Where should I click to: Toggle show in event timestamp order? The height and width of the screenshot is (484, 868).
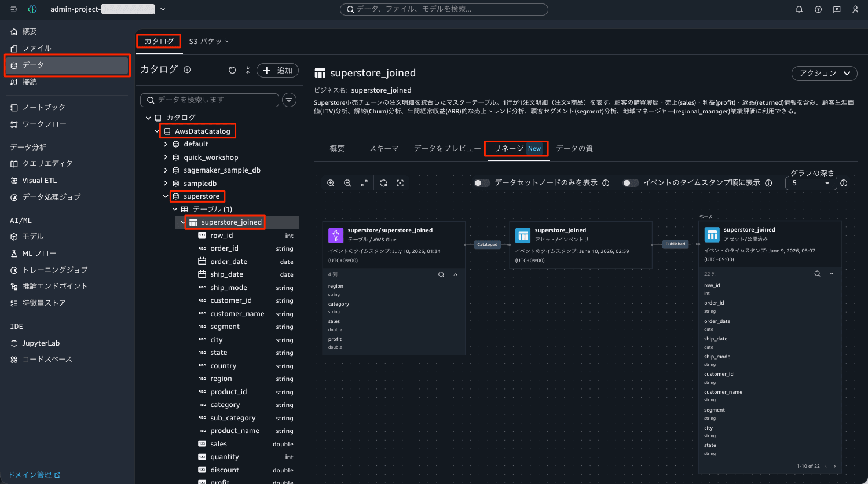[x=631, y=183]
